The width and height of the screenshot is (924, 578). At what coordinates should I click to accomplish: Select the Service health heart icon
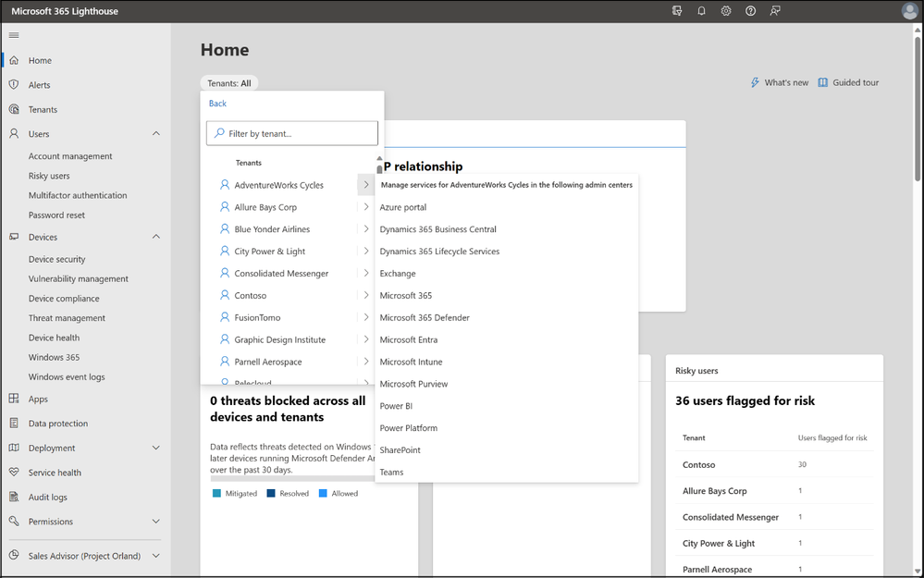[14, 473]
